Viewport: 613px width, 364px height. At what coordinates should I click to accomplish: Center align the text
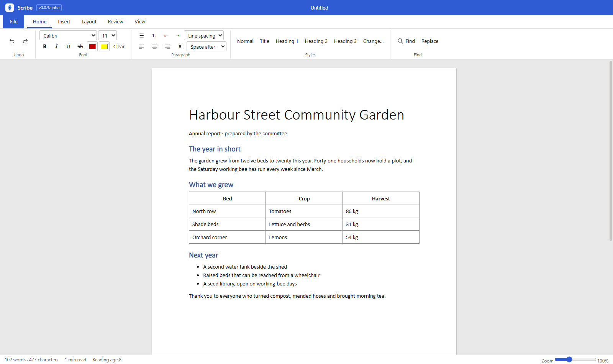[154, 46]
